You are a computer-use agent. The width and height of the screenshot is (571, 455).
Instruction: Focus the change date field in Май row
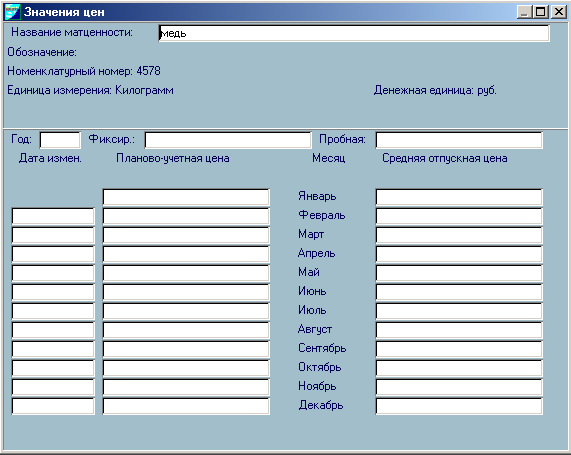tap(53, 273)
